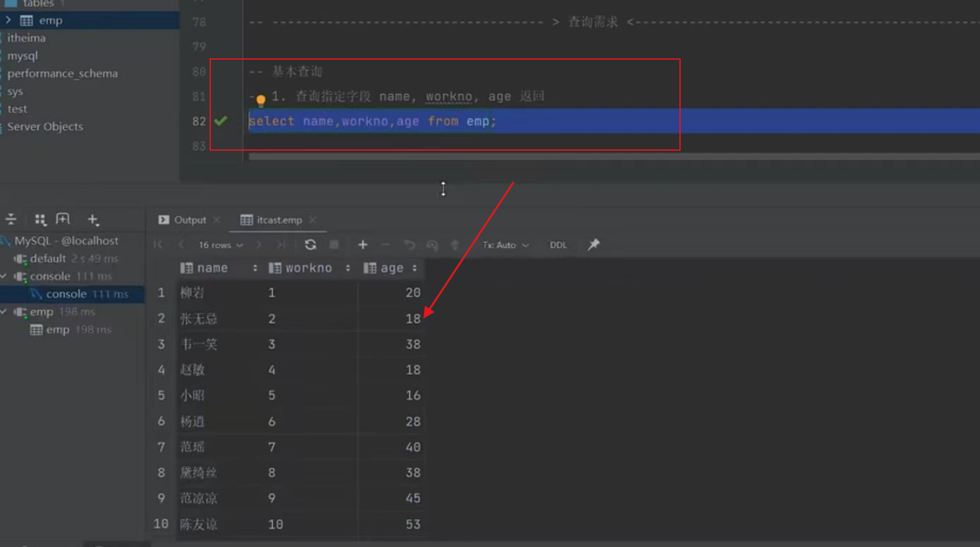Go to last page of results
980x547 pixels.
[281, 245]
